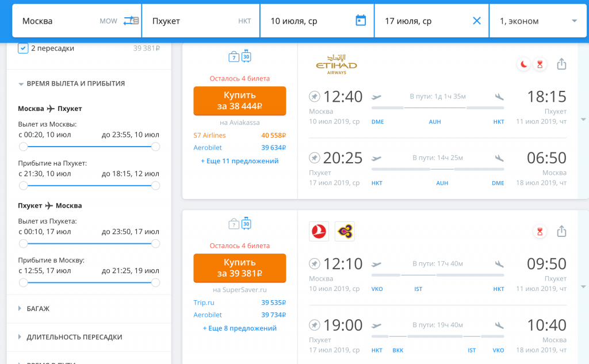Screen dimensions: 589x364
Task: Expand Длительность пересадки filter section
Action: pyautogui.click(x=74, y=337)
